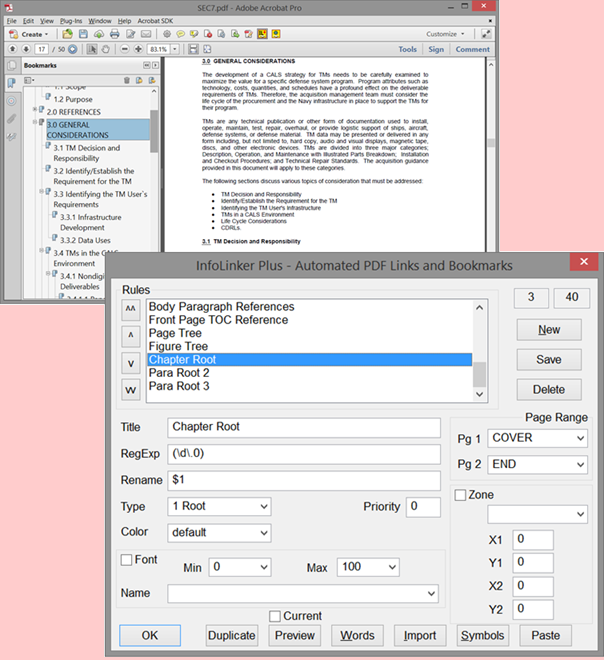Click the Import button
This screenshot has height=660, width=604.
[x=420, y=635]
